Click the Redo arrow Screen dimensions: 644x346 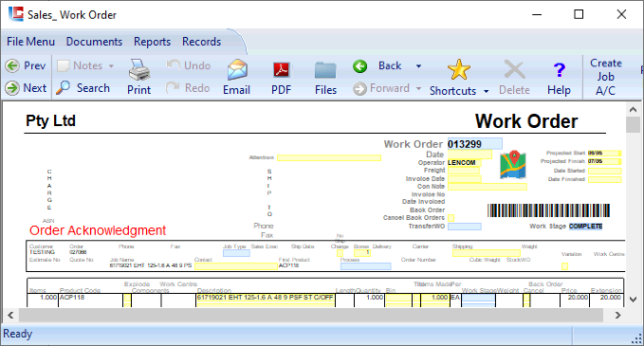click(173, 87)
